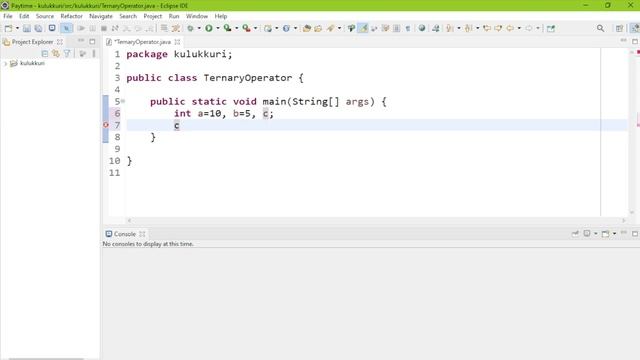The width and height of the screenshot is (640, 360).
Task: Select the kulukkuri project in explorer
Action: click(32, 63)
